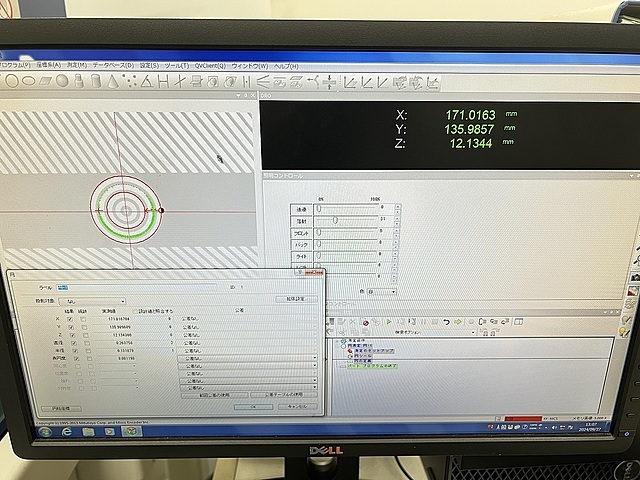Select the triangle shape tool in toolbar
The image size is (640, 480).
pyautogui.click(x=147, y=79)
